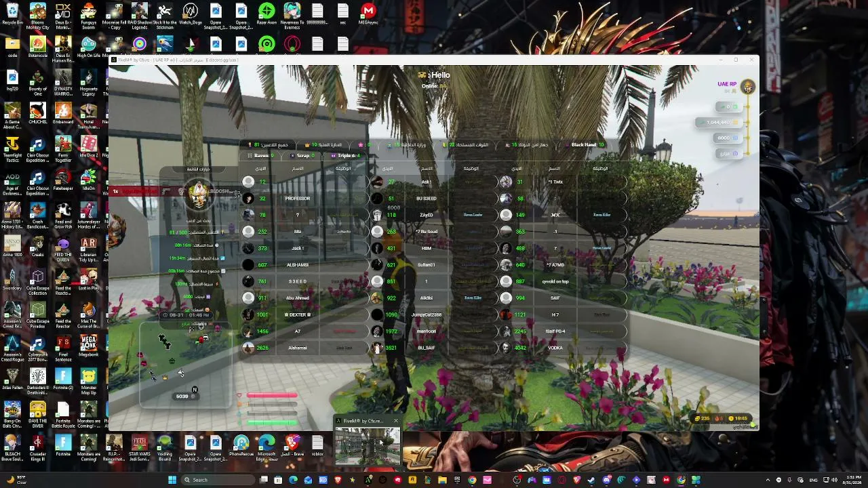Click the FiveM window preview thumbnail
Viewport: 868px width, 488px height.
click(x=367, y=446)
